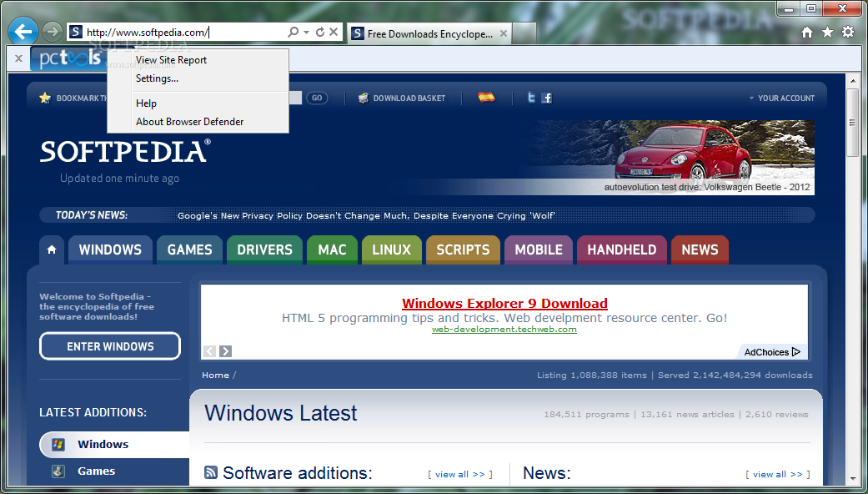Screen dimensions: 868x494
Task: Switch to the LINUX category tab
Action: [x=392, y=250]
